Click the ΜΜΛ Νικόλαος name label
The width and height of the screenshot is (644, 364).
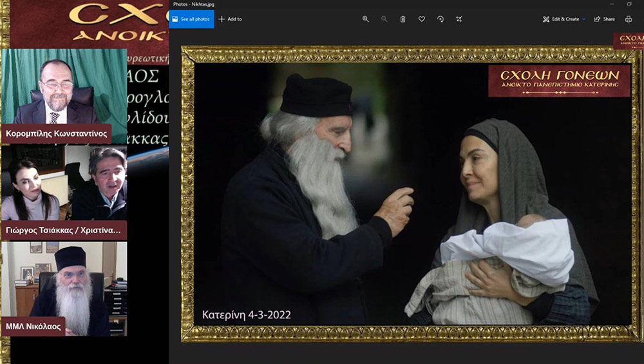coord(33,327)
